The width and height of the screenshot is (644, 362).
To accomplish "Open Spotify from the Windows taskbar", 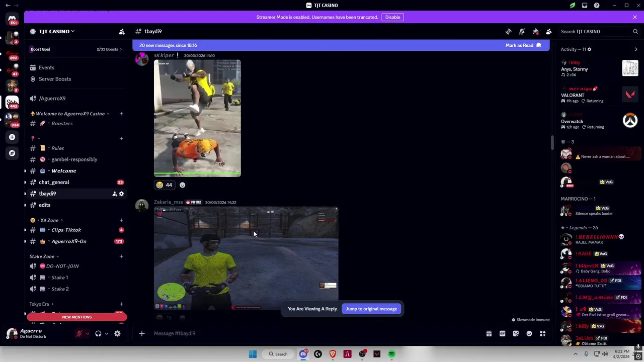I will (392, 354).
